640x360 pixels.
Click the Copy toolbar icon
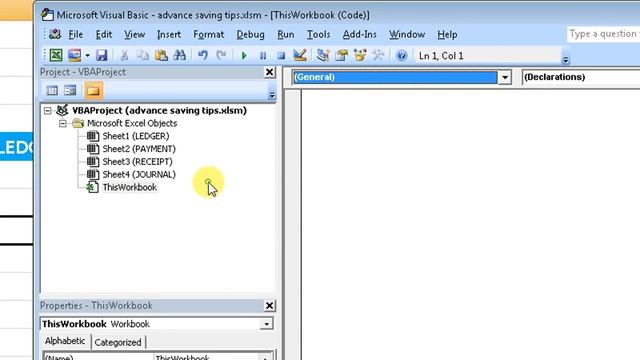pyautogui.click(x=143, y=55)
